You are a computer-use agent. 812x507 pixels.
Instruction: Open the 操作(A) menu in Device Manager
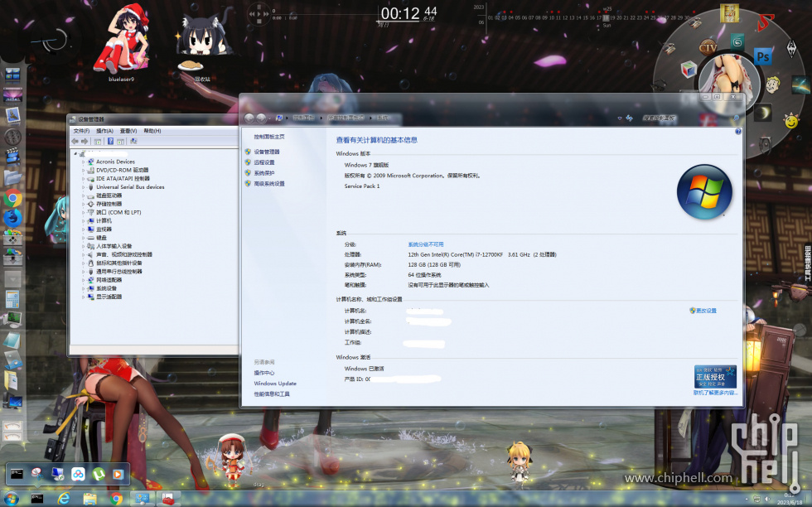(x=104, y=131)
